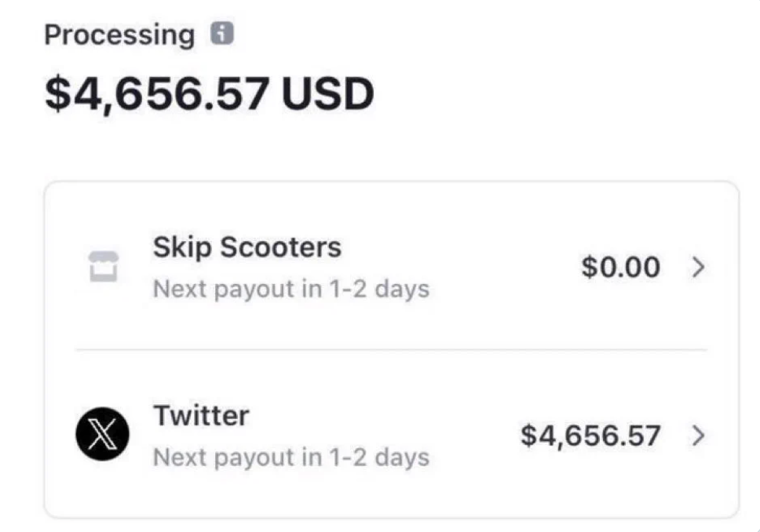Select the $0.00 balance for Skip Scooters
Viewport: 760px width, 532px height.
[621, 267]
